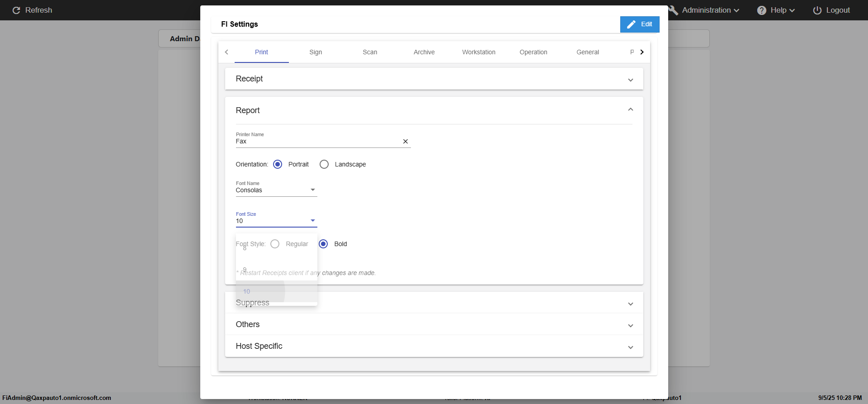Open the Font Name dropdown

coord(276,190)
